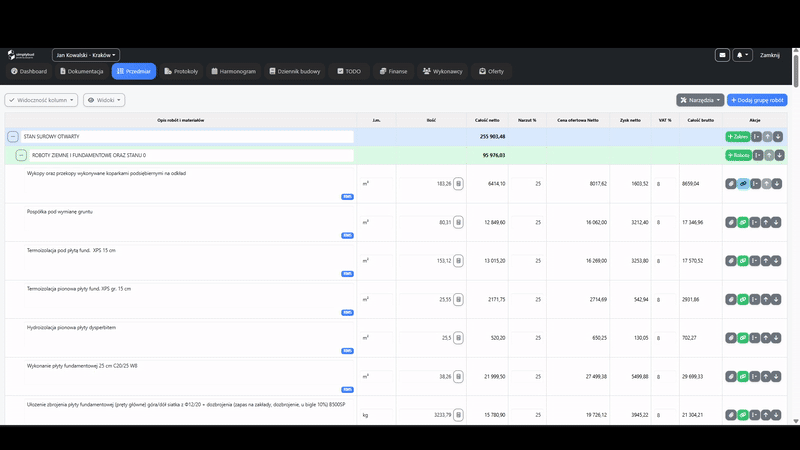This screenshot has width=800, height=450.
Task: Open the Narzędzia dropdown
Action: click(700, 100)
